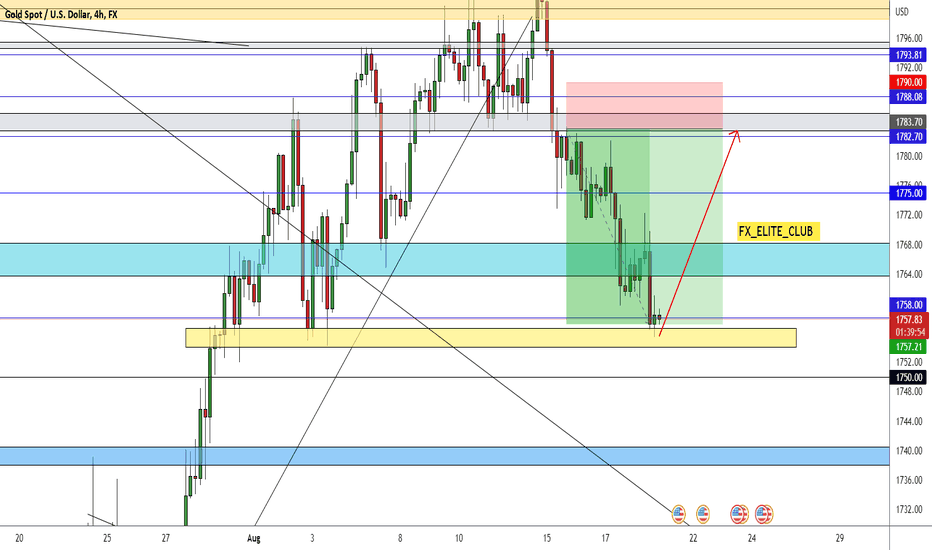Click the 1732.00 tick on price axis

pyautogui.click(x=909, y=510)
